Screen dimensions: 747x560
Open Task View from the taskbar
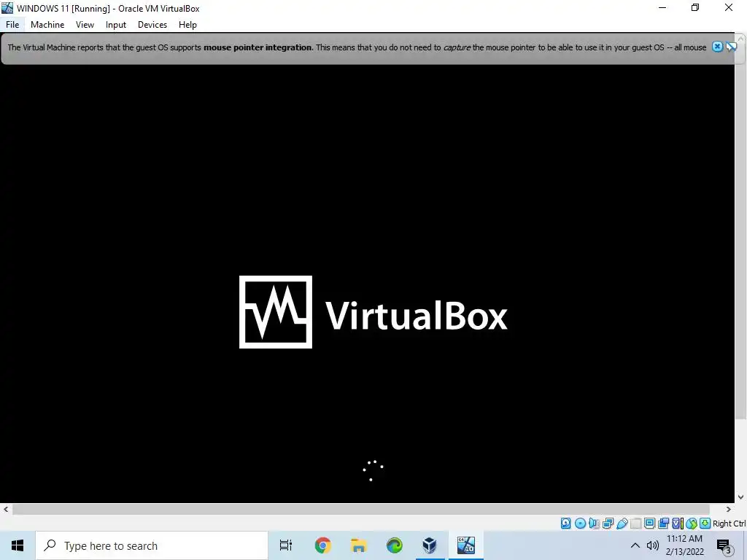click(x=286, y=545)
